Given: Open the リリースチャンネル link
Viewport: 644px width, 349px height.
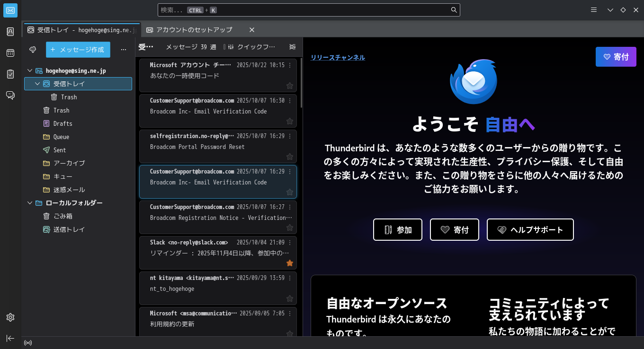Looking at the screenshot, I should (x=338, y=57).
